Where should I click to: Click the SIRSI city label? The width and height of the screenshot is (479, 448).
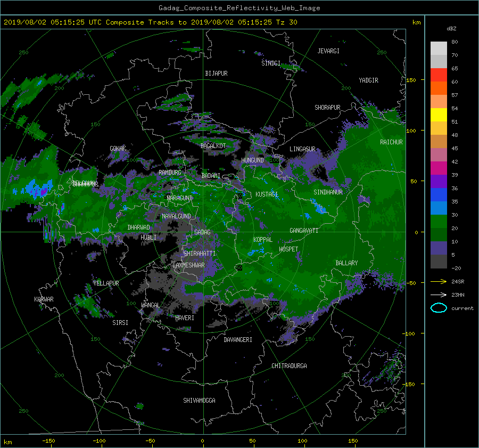(120, 323)
